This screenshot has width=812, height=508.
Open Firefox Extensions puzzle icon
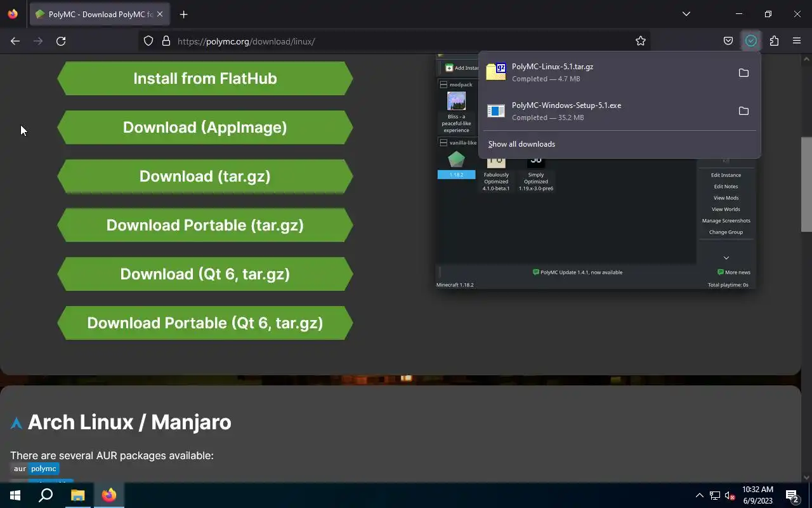[774, 41]
